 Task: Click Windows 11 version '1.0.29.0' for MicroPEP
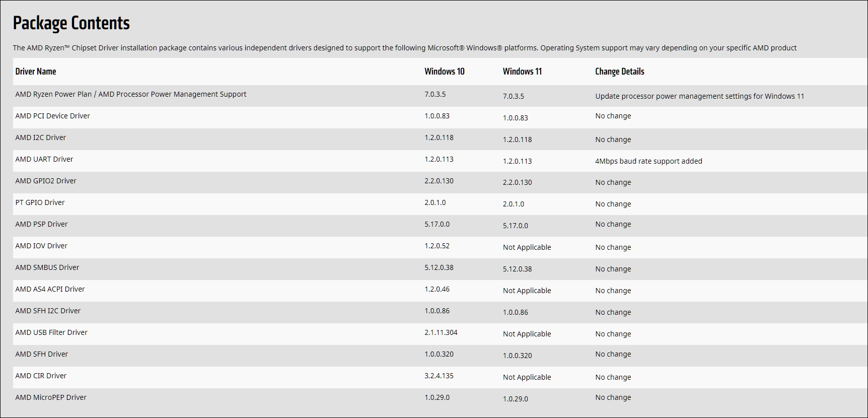pos(516,399)
